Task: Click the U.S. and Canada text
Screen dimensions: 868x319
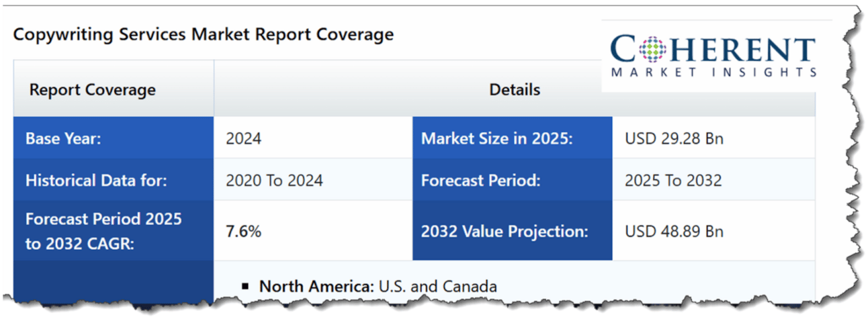Action: [x=438, y=287]
